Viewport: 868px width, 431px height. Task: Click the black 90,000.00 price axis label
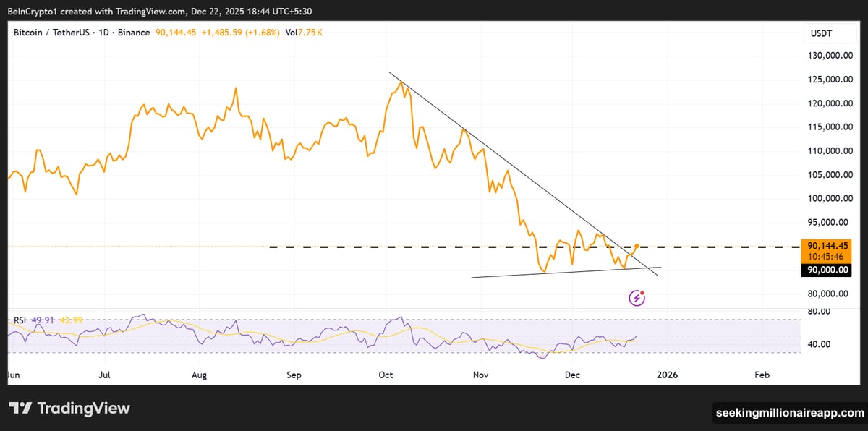click(x=825, y=270)
